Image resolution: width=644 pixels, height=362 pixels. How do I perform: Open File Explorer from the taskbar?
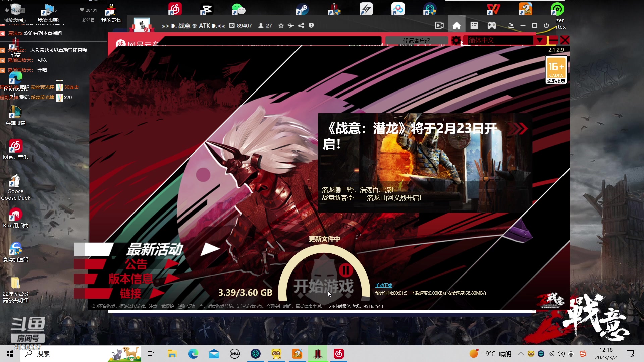point(172,354)
